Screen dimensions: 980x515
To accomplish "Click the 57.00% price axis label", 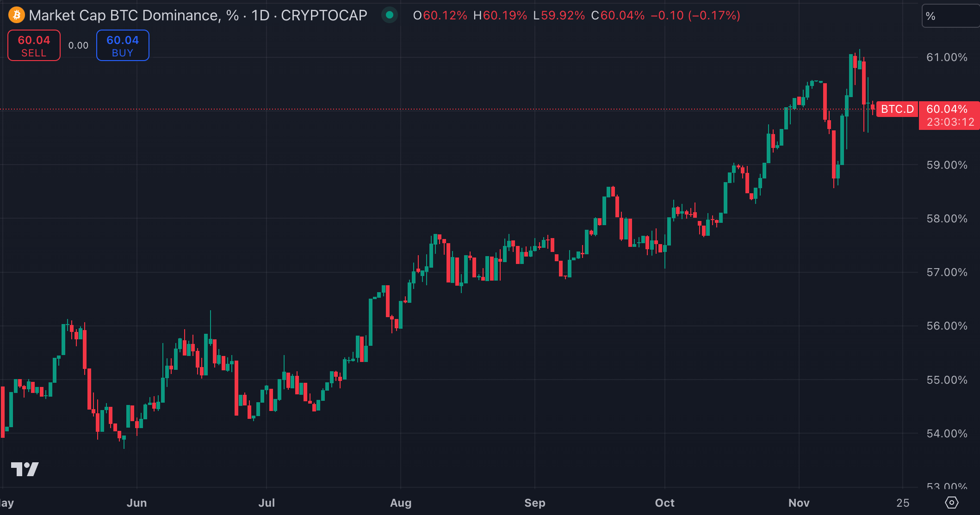I will coord(947,272).
